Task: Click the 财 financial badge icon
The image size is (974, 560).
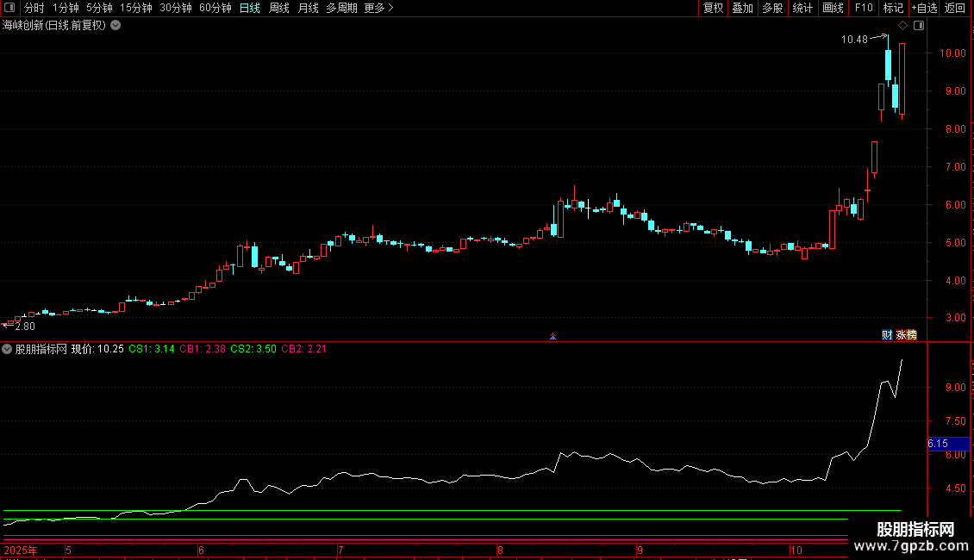Action: tap(886, 334)
